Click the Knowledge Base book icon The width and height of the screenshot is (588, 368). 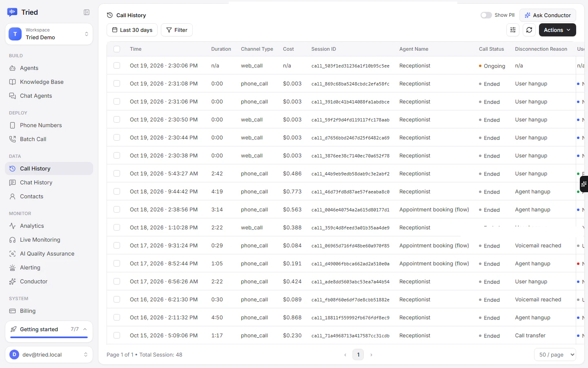(x=13, y=82)
